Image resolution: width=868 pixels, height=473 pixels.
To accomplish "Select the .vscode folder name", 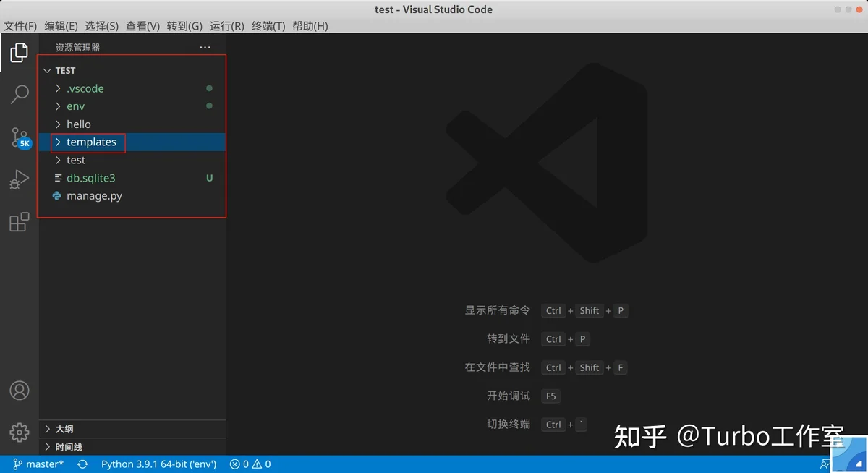I will (85, 88).
